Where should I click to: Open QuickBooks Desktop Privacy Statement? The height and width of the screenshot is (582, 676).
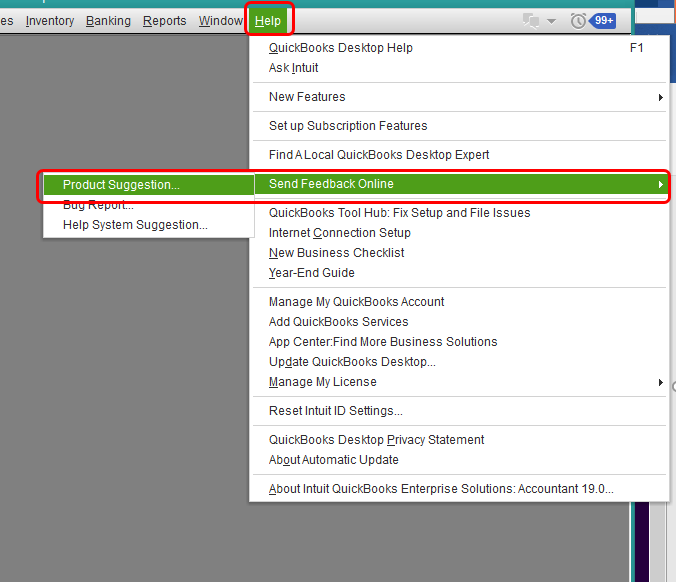click(x=460, y=439)
